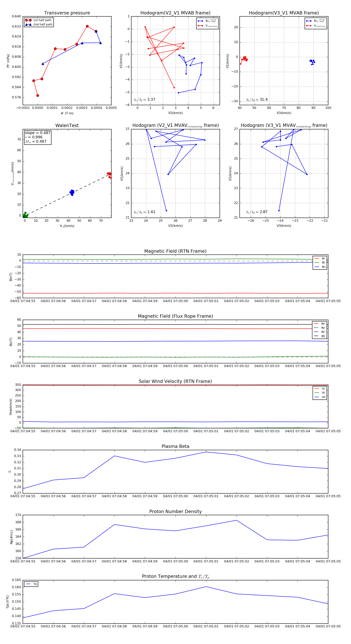Screen dimensions: 351x644
Task: Click the 'Magnetic Field (Flux Rope Frame)' title
Action: [x=175, y=316]
